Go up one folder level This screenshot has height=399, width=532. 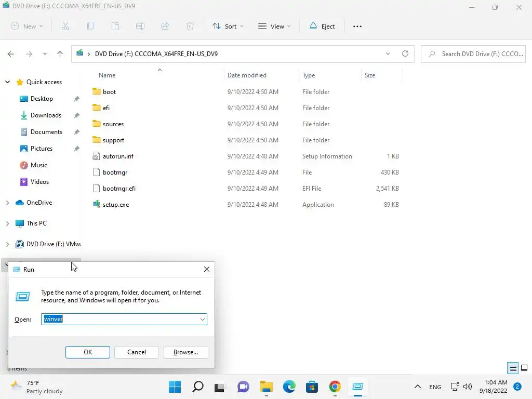(60, 54)
